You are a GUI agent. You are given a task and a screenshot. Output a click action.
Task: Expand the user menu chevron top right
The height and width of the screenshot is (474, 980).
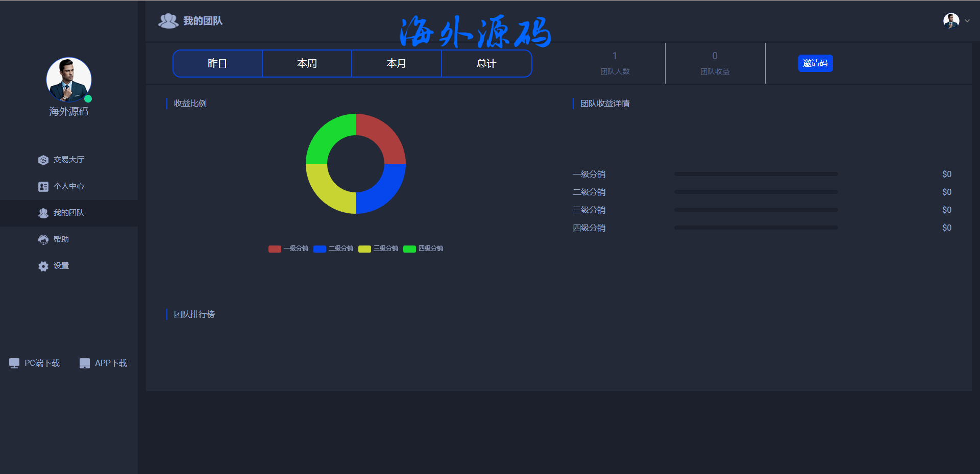coord(967,21)
